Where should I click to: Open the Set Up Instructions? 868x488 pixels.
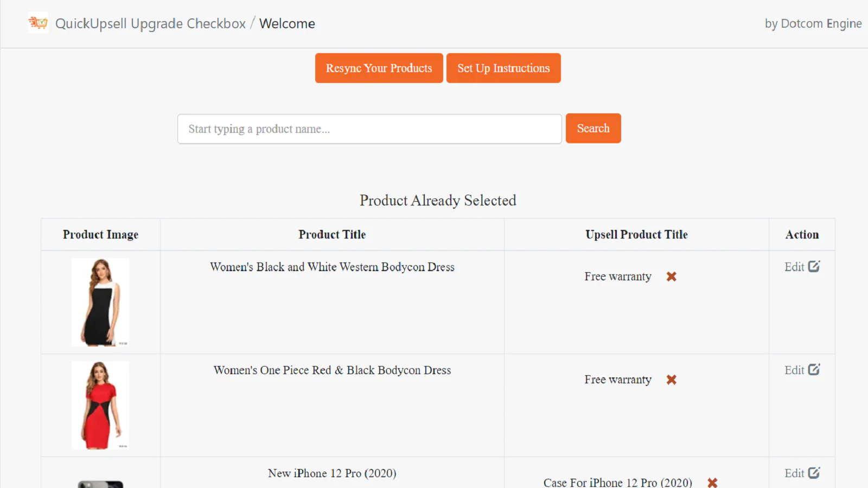pyautogui.click(x=503, y=68)
